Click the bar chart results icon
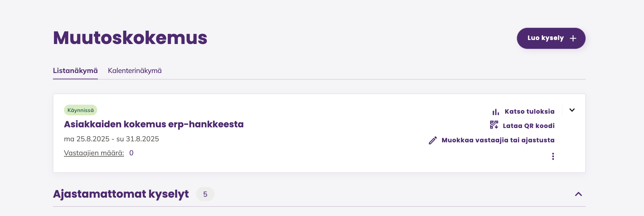Image resolution: width=644 pixels, height=216 pixels. coord(495,112)
